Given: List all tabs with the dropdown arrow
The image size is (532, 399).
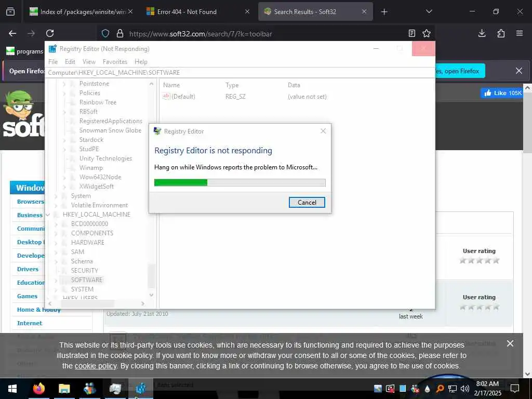Looking at the screenshot, I should pyautogui.click(x=429, y=11).
